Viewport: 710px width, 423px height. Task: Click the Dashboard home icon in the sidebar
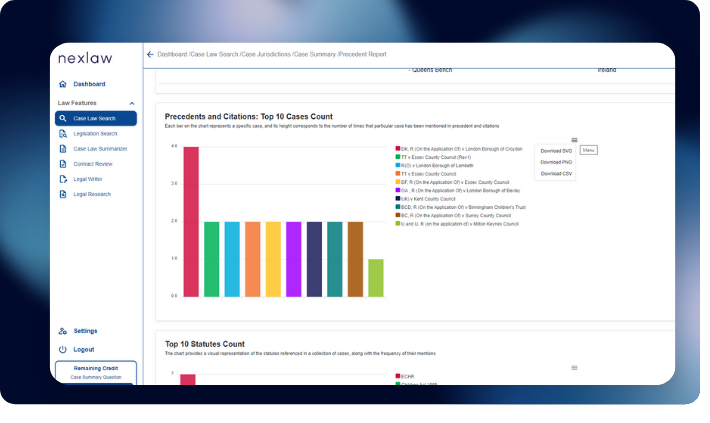63,84
